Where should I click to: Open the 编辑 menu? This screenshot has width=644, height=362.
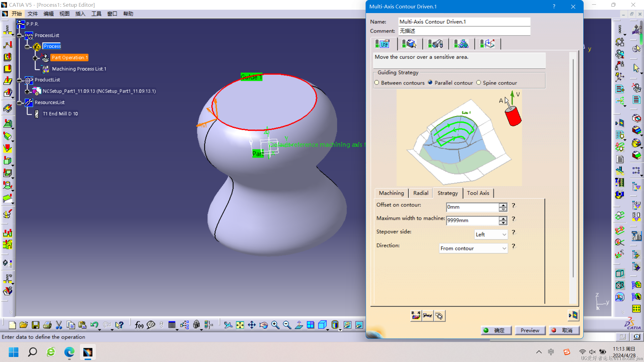(48, 14)
